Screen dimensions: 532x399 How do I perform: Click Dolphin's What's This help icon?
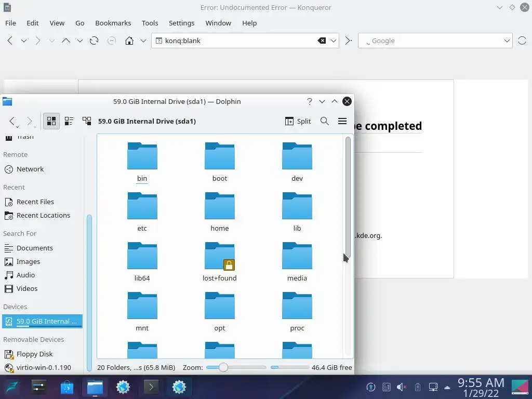coord(310,101)
